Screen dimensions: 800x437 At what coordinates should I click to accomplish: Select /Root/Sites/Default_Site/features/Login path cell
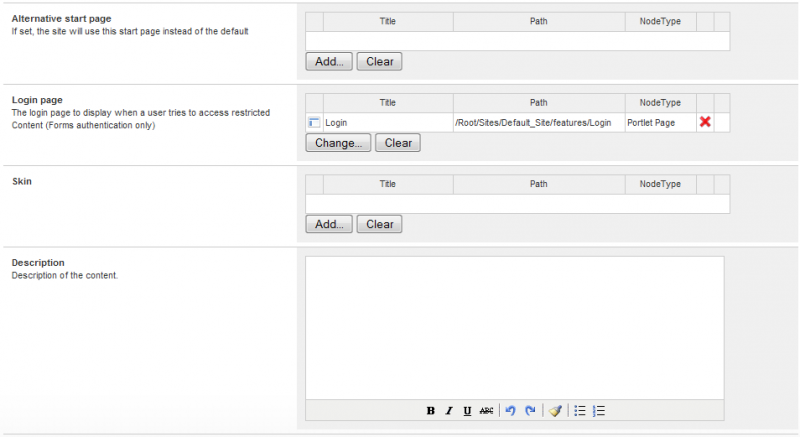539,122
